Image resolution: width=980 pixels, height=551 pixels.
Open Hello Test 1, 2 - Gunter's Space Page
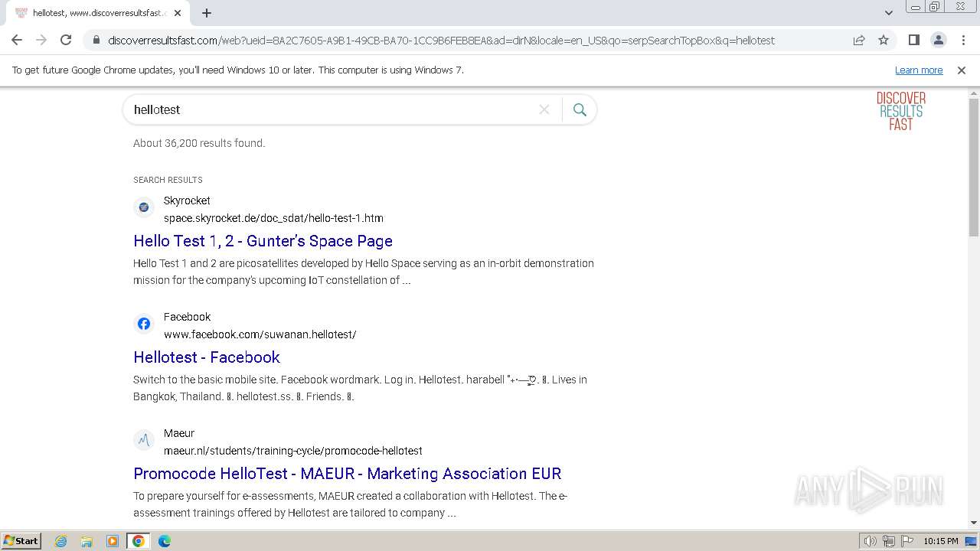coord(263,241)
